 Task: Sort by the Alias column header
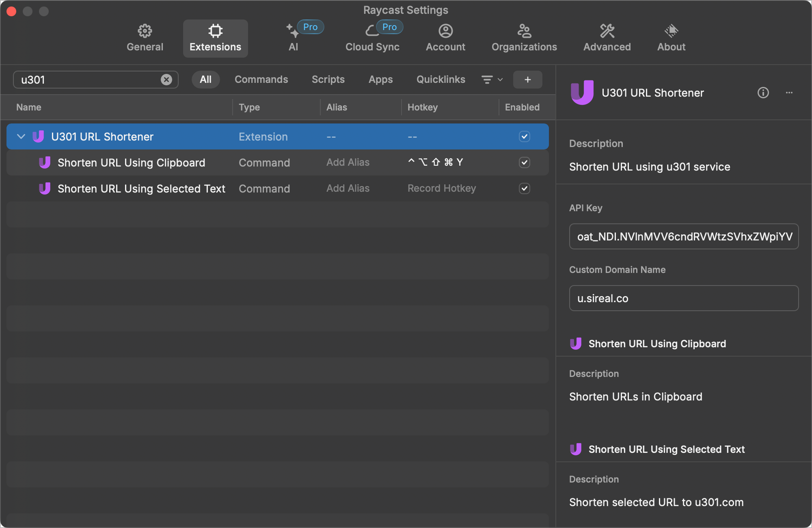pos(337,107)
